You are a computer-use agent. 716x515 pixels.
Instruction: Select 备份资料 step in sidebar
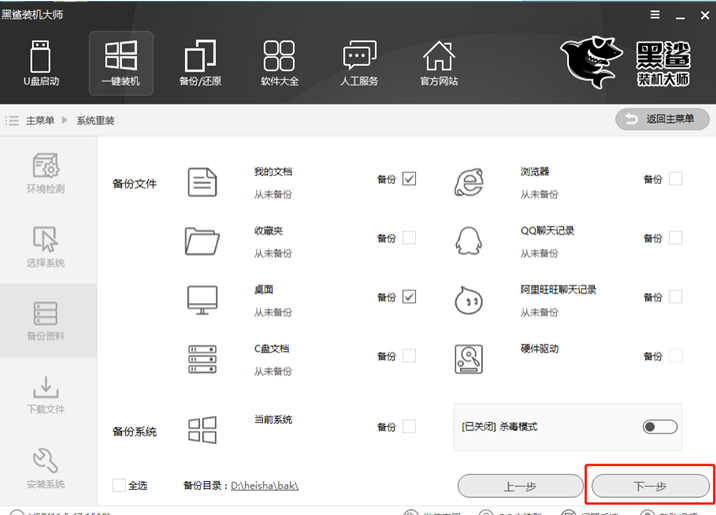(46, 321)
